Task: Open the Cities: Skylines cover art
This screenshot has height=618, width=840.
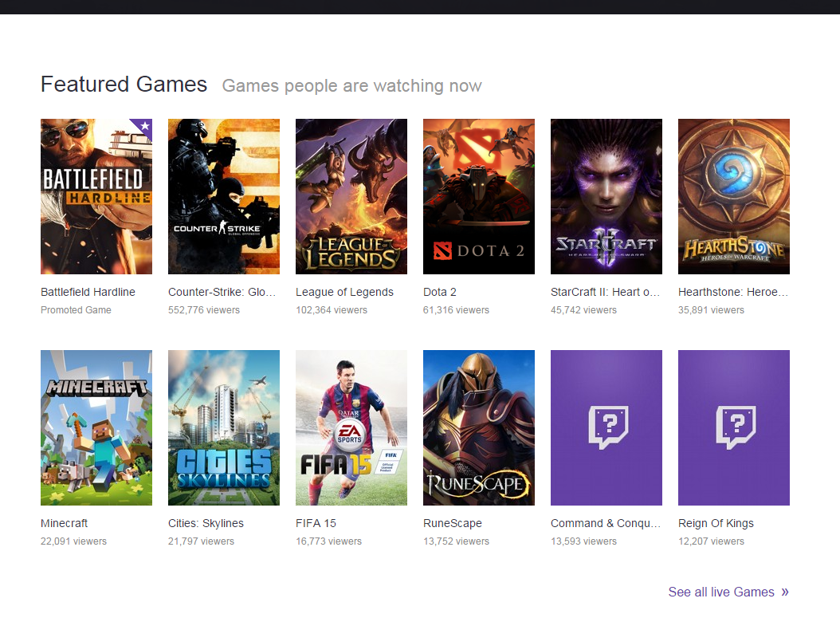Action: point(224,427)
